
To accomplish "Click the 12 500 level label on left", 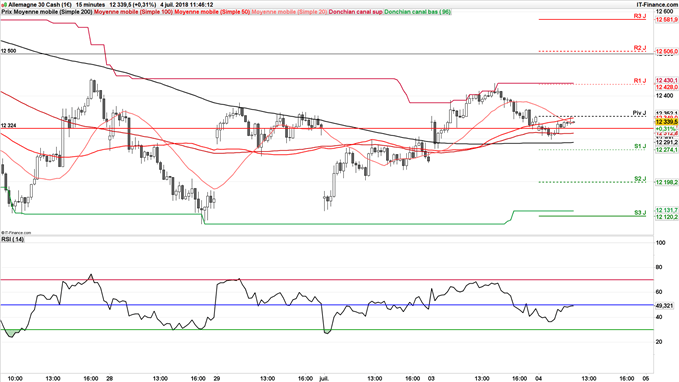I will coord(9,51).
